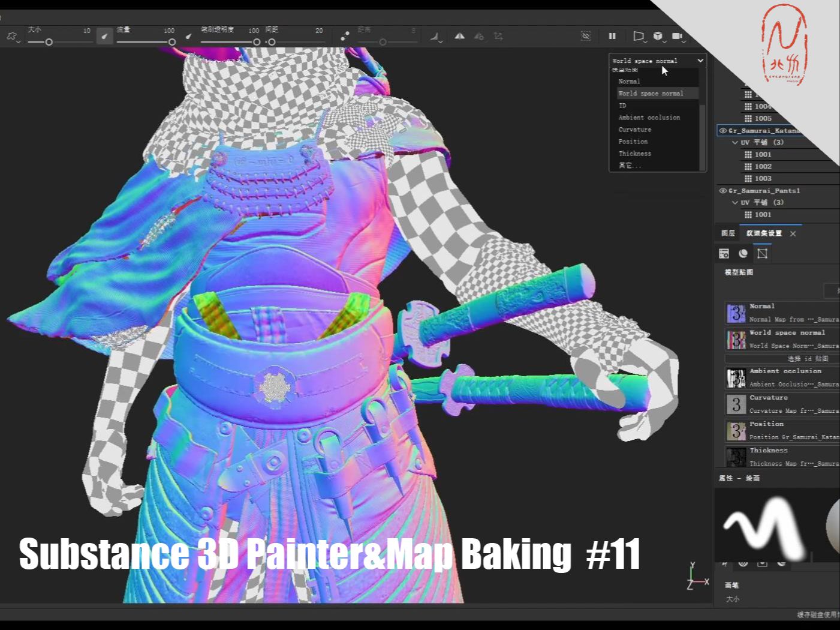Screen dimensions: 840x630
Task: Open the symmetry settings icon
Action: pyautogui.click(x=436, y=37)
